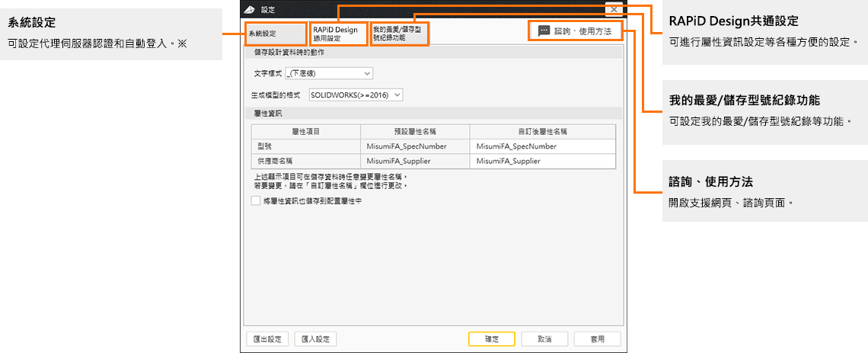Enable 將屬性資訊也儲存到配置屬性中 checkbox
The height and width of the screenshot is (353, 868).
255,201
